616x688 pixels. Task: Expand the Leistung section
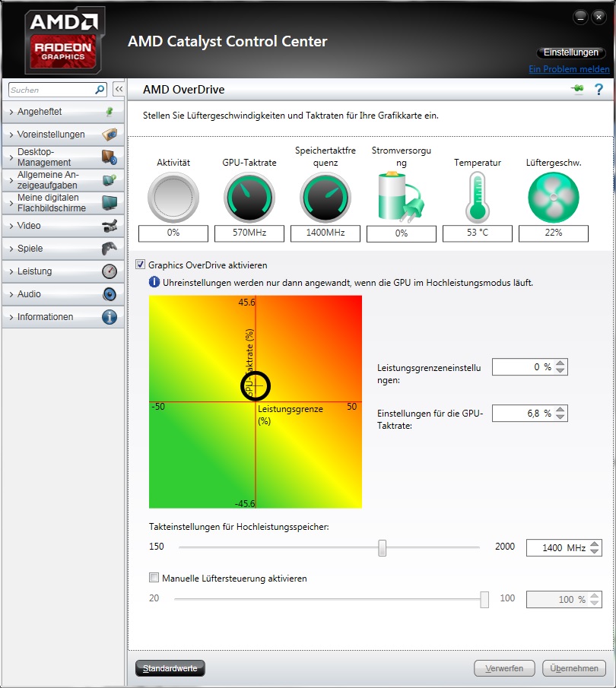[x=63, y=271]
